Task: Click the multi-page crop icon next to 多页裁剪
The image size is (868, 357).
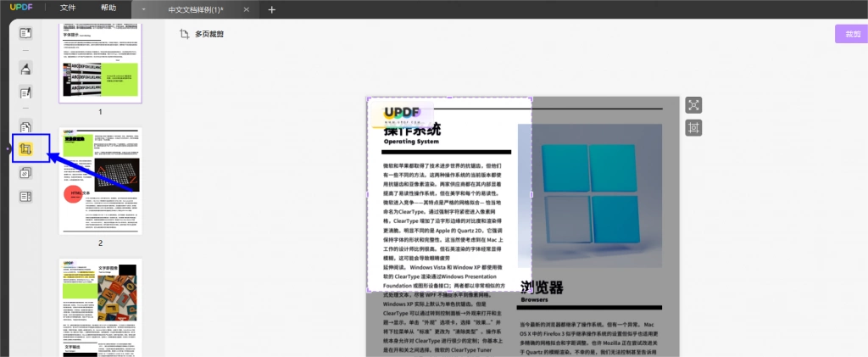Action: coord(184,34)
